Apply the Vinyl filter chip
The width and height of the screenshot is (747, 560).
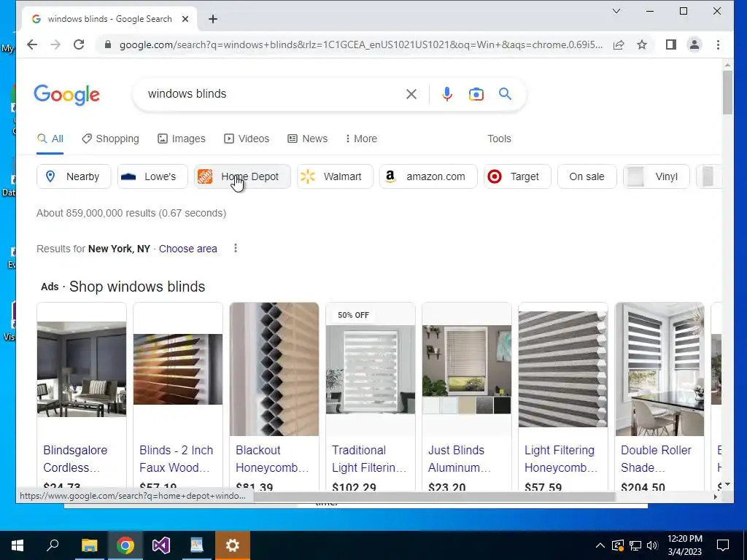click(x=657, y=176)
